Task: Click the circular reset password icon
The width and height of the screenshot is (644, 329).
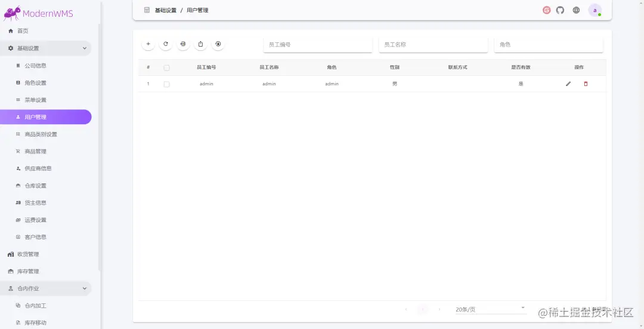Action: [x=218, y=44]
